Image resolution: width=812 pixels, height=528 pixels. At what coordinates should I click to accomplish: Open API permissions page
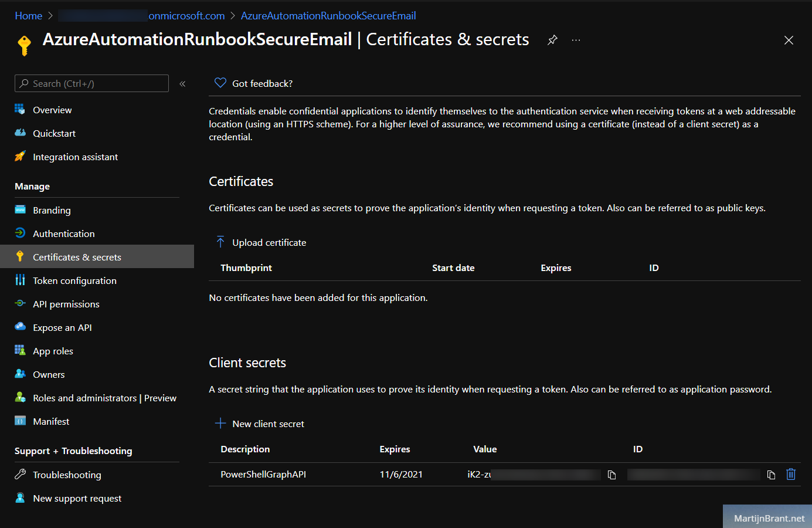(66, 304)
